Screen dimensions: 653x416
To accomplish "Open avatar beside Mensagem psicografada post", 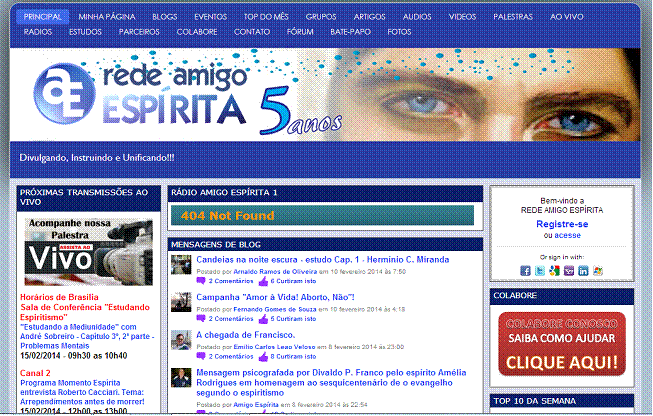I will point(181,378).
